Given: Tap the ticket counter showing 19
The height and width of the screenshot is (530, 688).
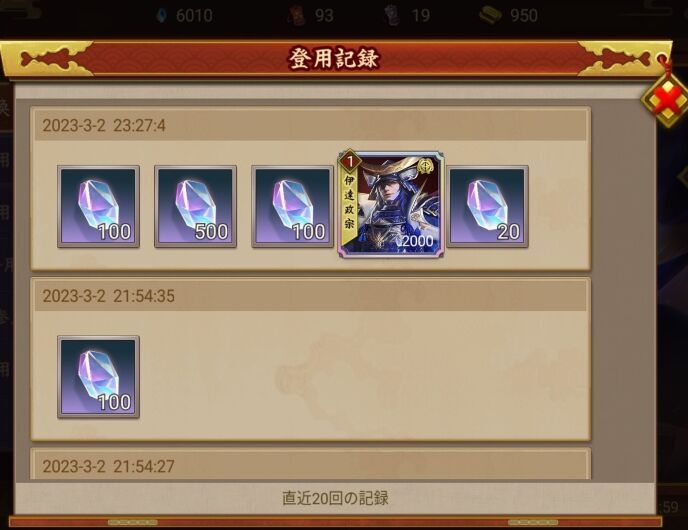Looking at the screenshot, I should click(x=407, y=16).
